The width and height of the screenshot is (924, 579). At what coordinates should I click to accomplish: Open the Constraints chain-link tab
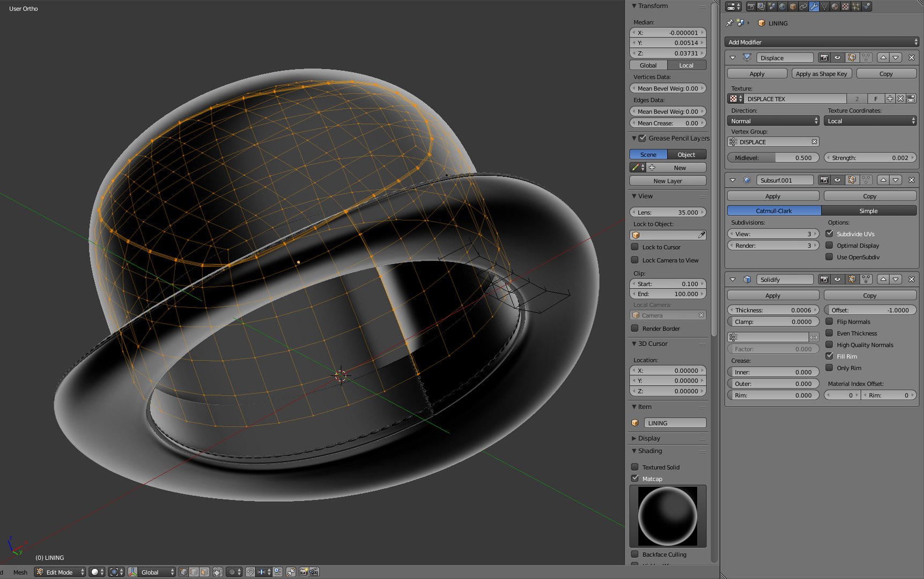point(803,6)
